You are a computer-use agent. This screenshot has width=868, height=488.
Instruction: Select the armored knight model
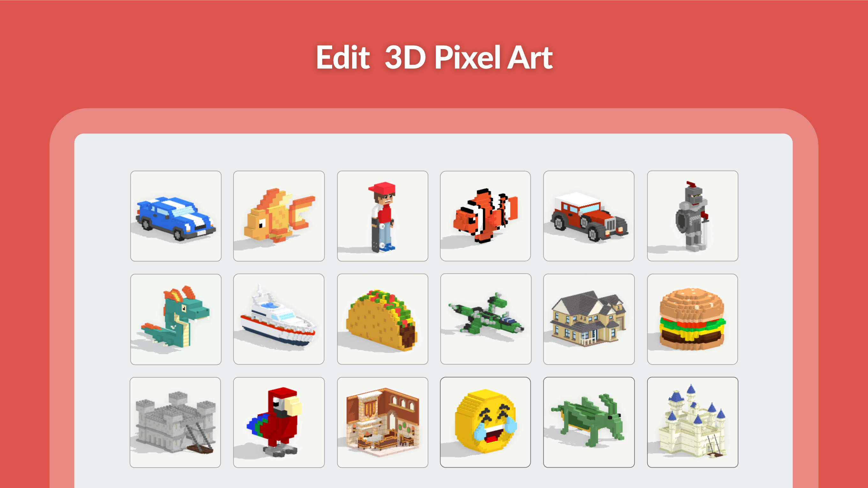point(692,216)
